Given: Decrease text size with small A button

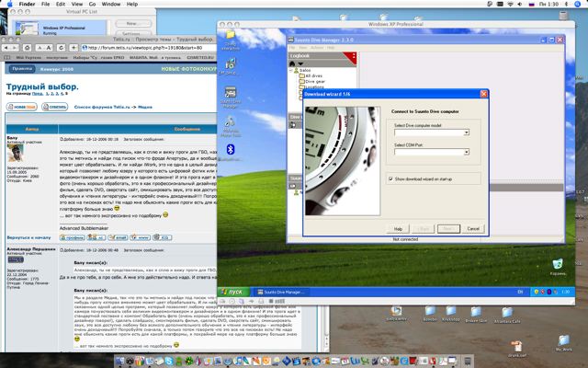Looking at the screenshot, I should pyautogui.click(x=40, y=48).
